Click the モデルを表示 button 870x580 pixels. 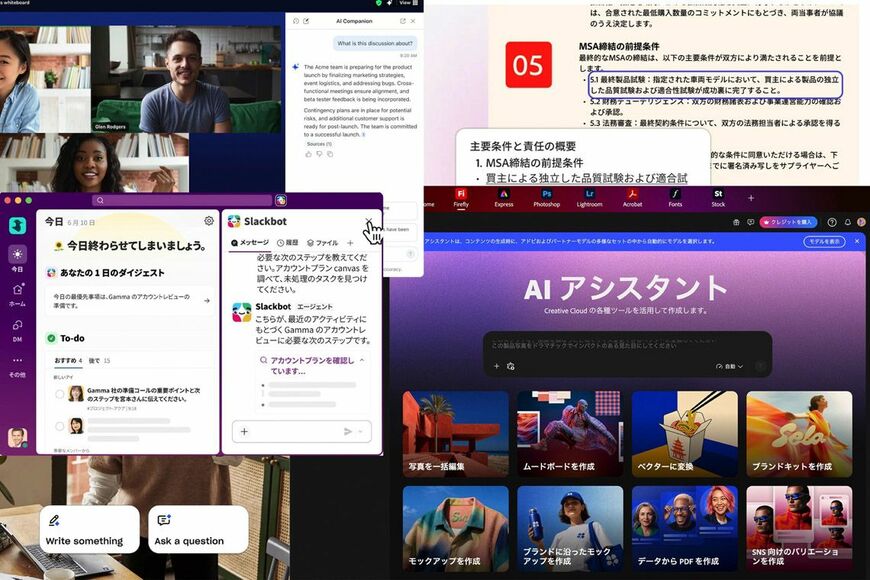[824, 241]
